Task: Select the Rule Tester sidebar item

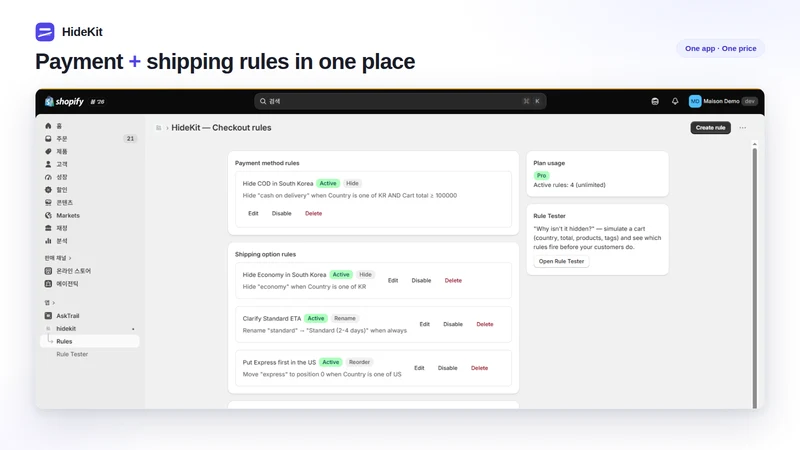Action: [x=72, y=354]
